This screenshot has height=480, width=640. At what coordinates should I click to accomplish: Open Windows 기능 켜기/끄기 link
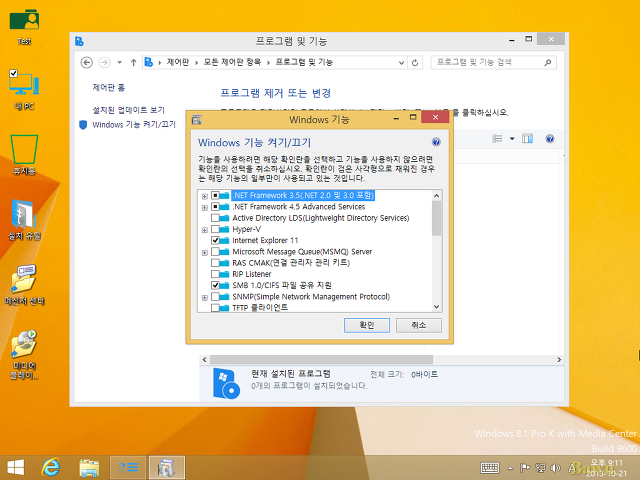(x=134, y=124)
